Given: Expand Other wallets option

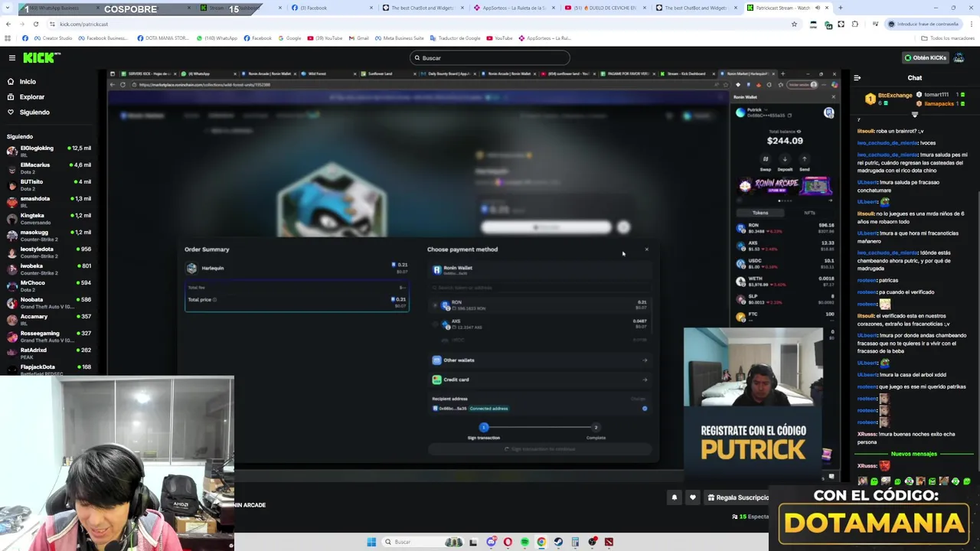Looking at the screenshot, I should [540, 360].
